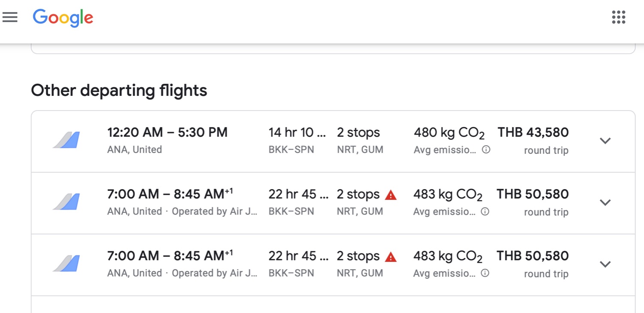The height and width of the screenshot is (313, 644).
Task: Click the BKK–SPN route on the bottom flight
Action: (291, 273)
